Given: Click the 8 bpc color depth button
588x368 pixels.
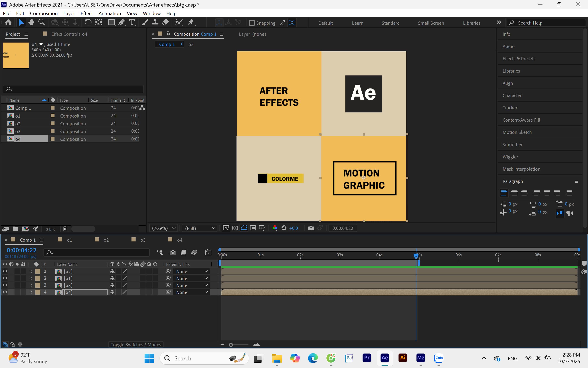Looking at the screenshot, I should (51, 229).
